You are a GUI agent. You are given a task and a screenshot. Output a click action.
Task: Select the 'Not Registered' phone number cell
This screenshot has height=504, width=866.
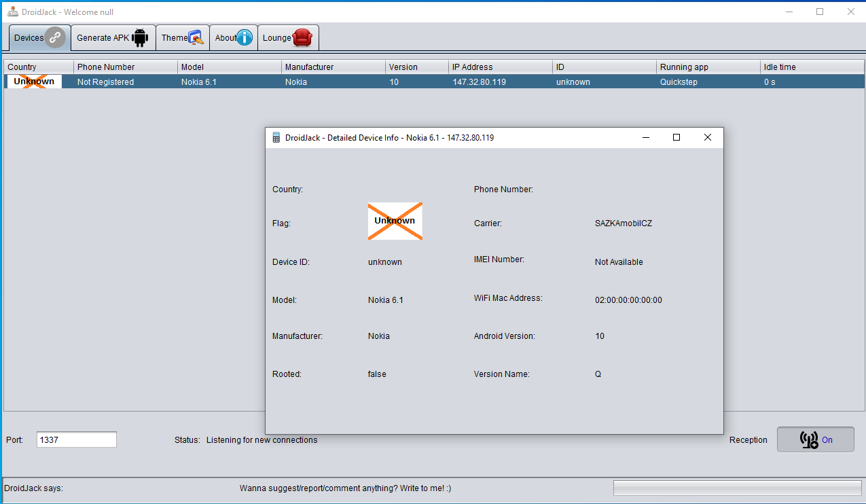coord(126,82)
